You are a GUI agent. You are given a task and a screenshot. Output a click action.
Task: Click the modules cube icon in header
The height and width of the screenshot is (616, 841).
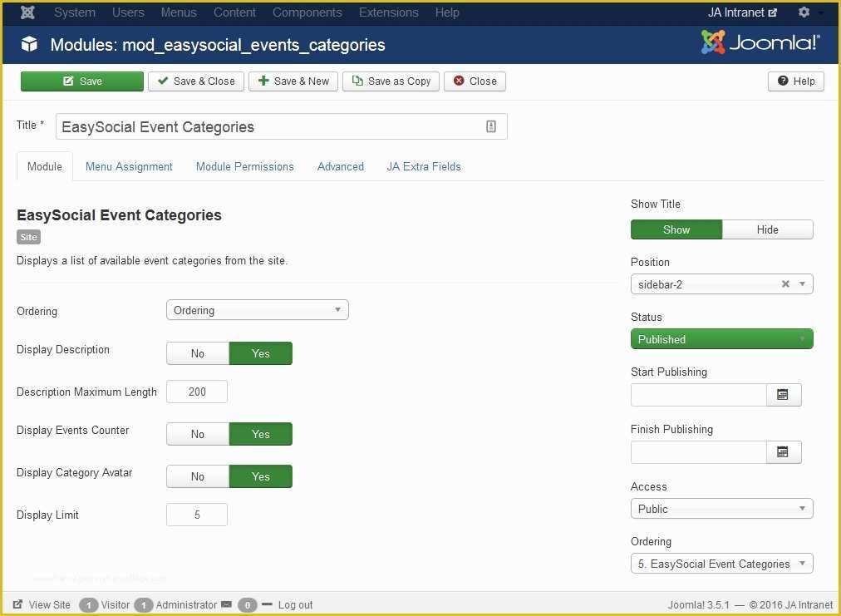[29, 44]
